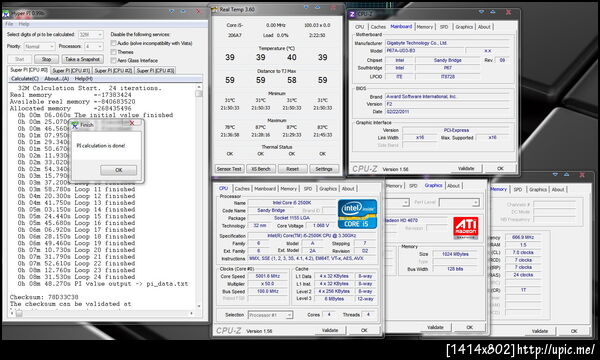Click Real Temp XS Bench button

click(x=261, y=169)
